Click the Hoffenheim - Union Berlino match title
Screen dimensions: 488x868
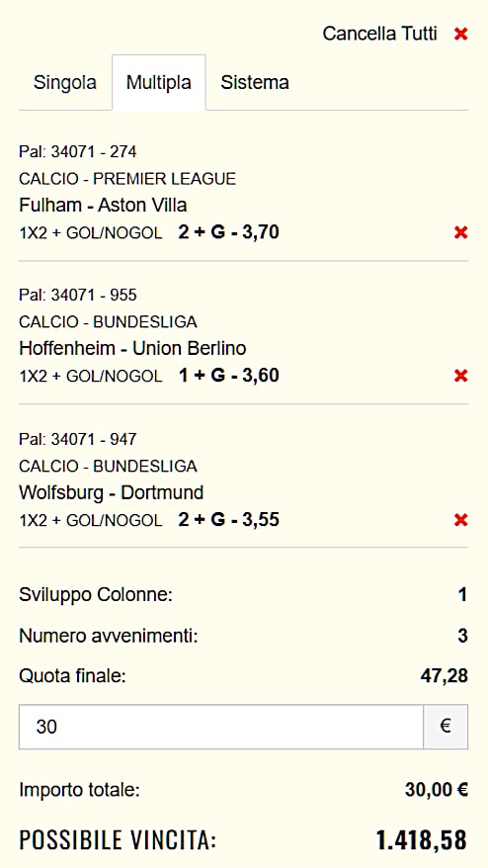coord(132,348)
